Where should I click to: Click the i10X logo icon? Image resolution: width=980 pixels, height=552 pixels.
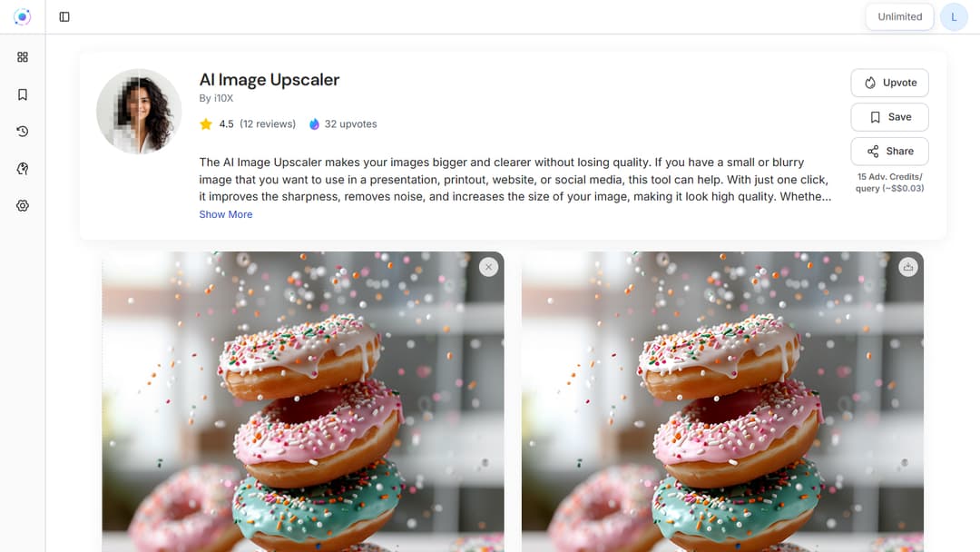click(23, 17)
